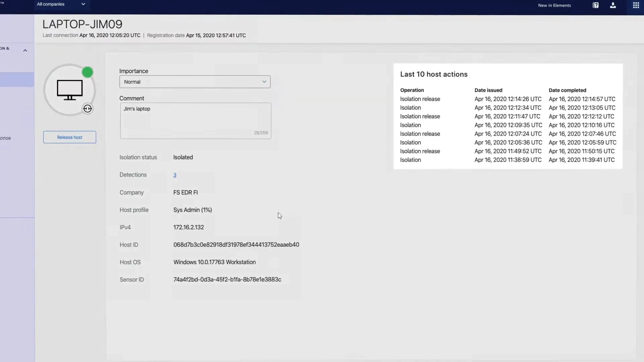Viewport: 644px width, 362px height.
Task: Click Isolation row issued at 12:12:34
Action: point(508,108)
